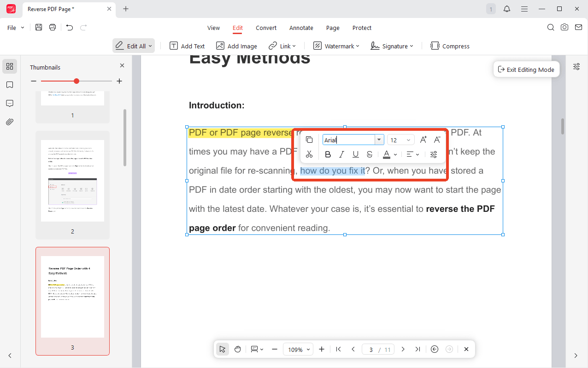
Task: Open the bookmarks panel in sidebar
Action: 10,85
